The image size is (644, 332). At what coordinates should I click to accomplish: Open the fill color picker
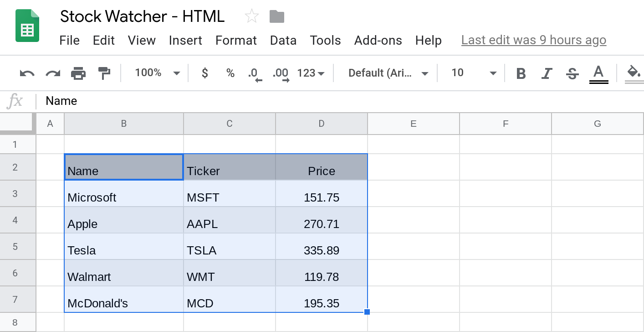click(x=634, y=74)
